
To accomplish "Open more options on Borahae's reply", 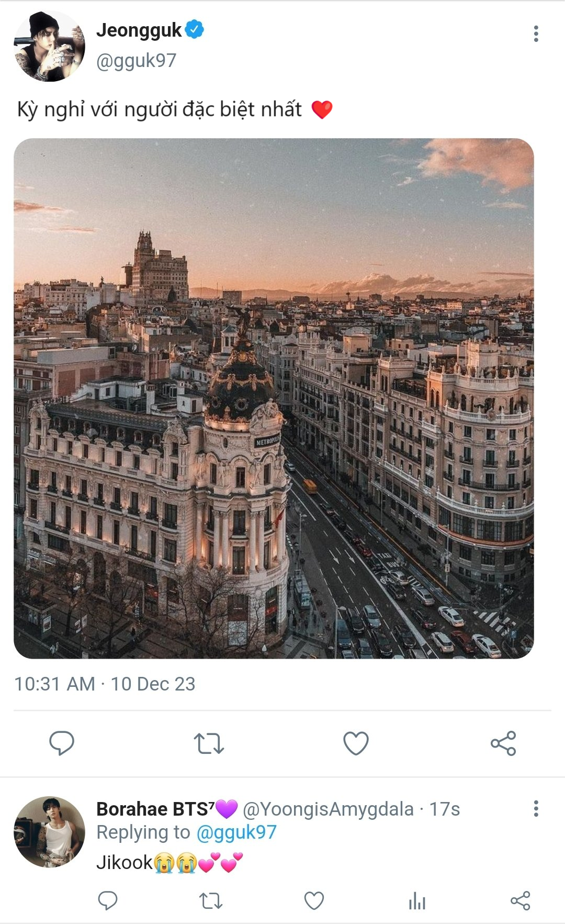I will coord(536,809).
